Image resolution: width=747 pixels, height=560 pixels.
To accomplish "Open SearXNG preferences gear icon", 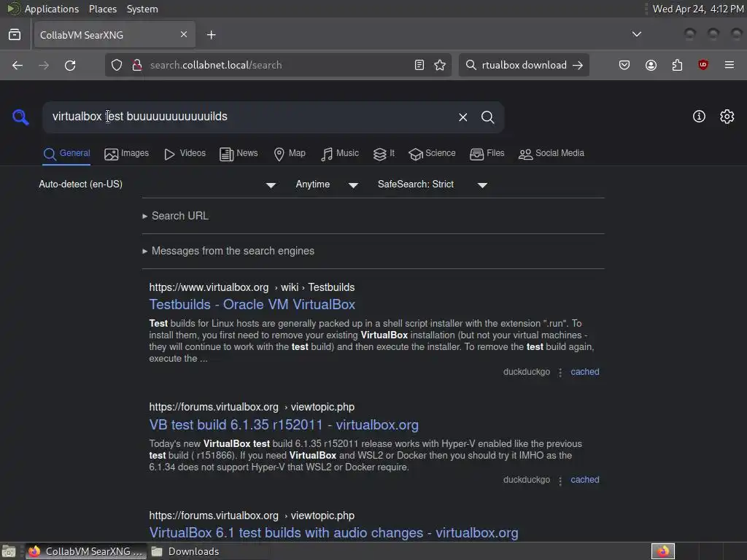I will click(x=727, y=117).
